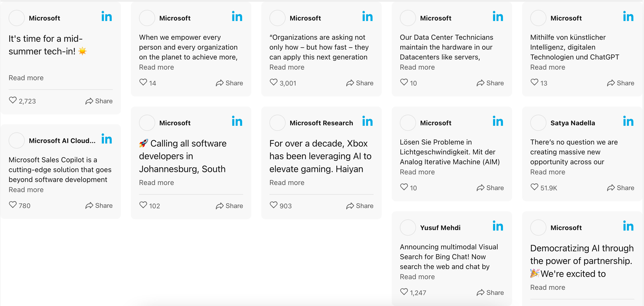Open Yusuf Mehdi author name
This screenshot has width=644, height=306.
[x=440, y=228]
